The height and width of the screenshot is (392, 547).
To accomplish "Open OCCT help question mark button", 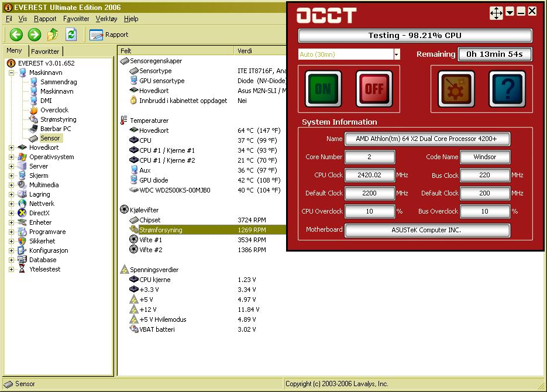I will tap(507, 89).
